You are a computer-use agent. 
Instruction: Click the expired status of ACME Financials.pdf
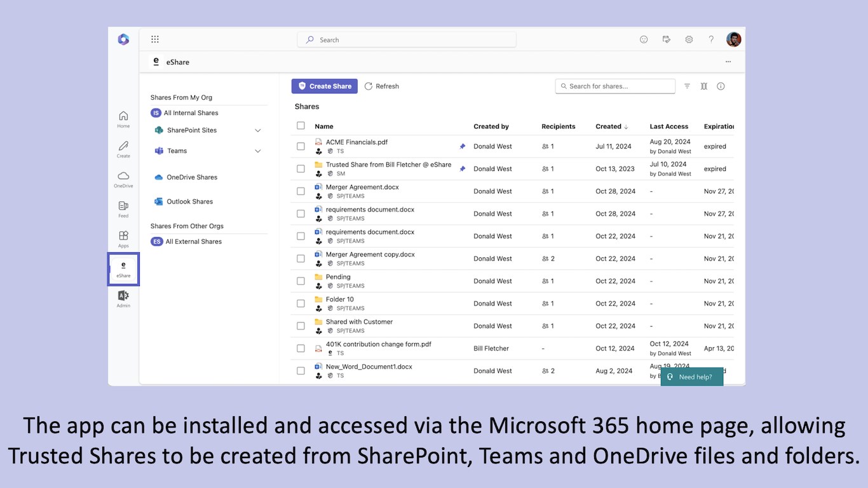pyautogui.click(x=715, y=146)
